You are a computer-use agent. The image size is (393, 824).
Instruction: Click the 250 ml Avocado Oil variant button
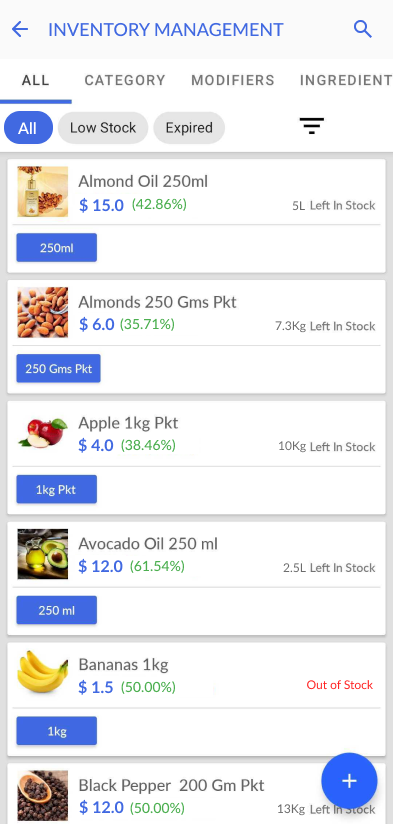(x=57, y=610)
